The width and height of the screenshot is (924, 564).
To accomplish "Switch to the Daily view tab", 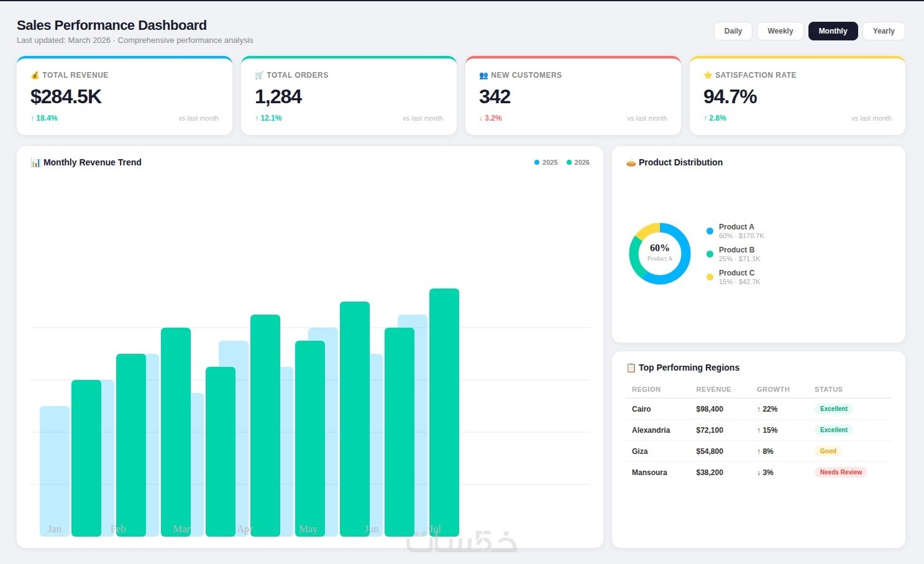I will click(733, 31).
